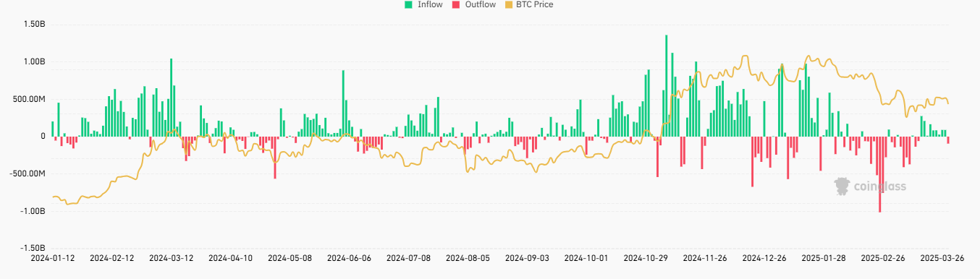Click the 1.00B y-axis label

[x=34, y=61]
